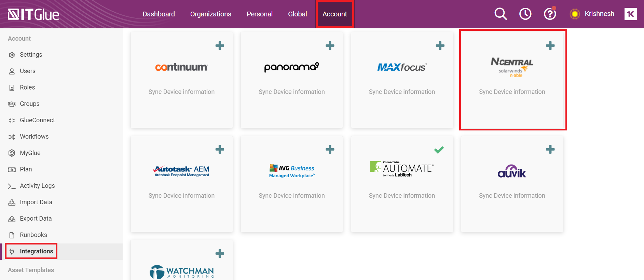Click the GlueConnect icon
This screenshot has height=280, width=644.
(12, 121)
